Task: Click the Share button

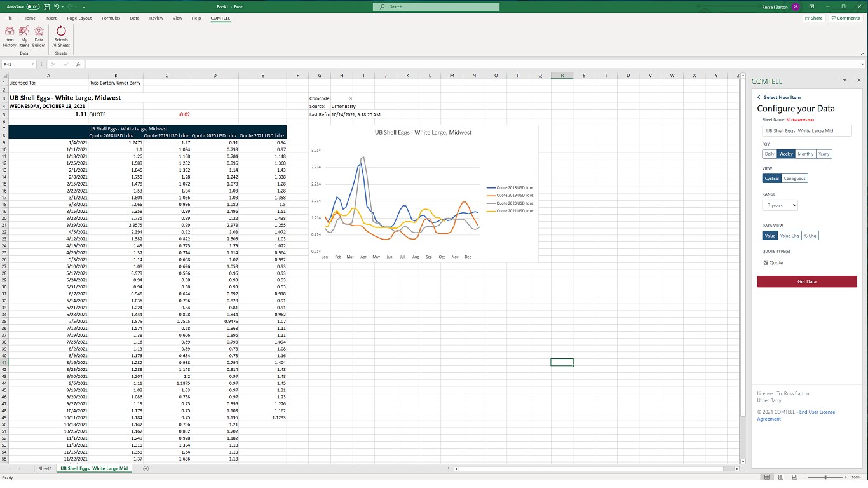Action: 814,18
